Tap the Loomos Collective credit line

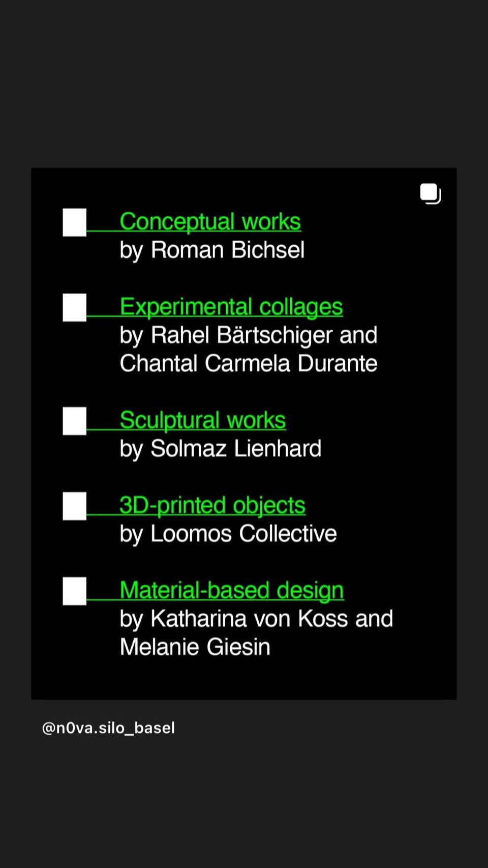click(x=243, y=534)
